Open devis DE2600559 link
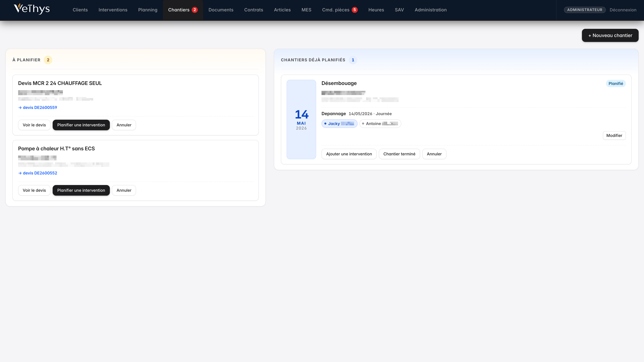 [38, 107]
